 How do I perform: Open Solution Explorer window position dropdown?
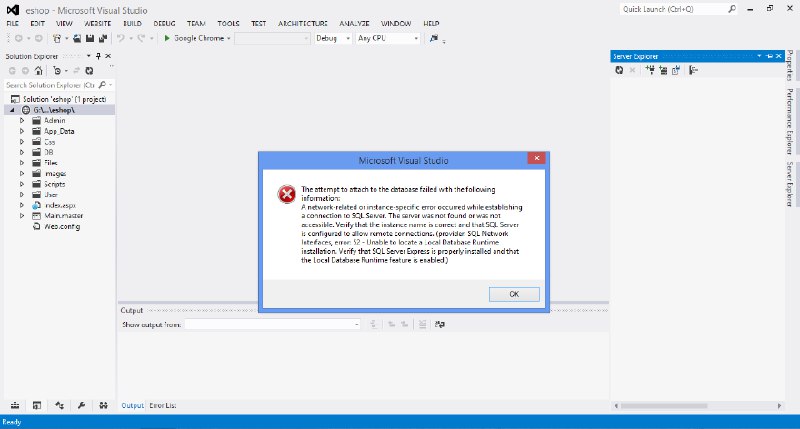(89, 56)
